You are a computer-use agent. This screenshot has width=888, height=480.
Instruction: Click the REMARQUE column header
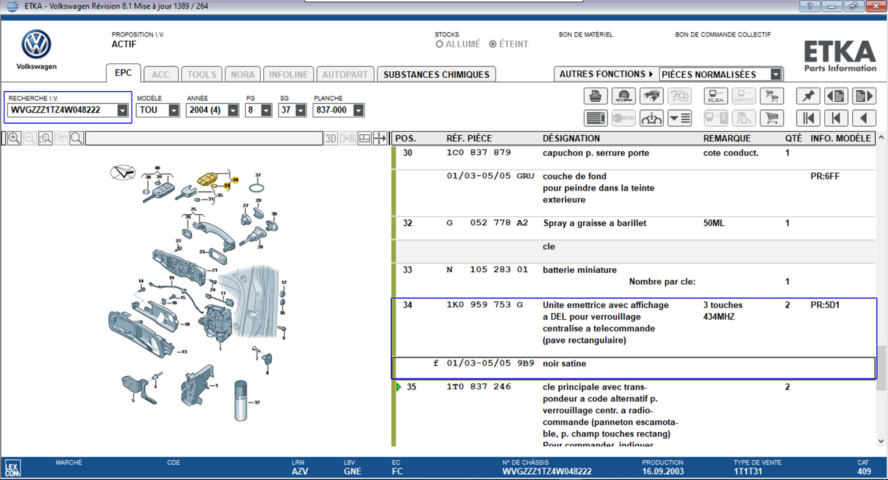point(727,138)
